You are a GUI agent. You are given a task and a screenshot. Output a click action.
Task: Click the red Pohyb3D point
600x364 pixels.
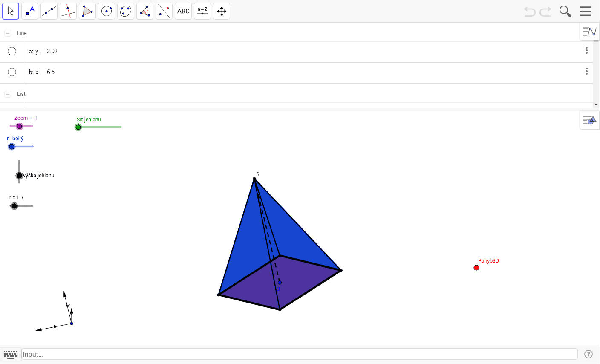[x=476, y=268]
